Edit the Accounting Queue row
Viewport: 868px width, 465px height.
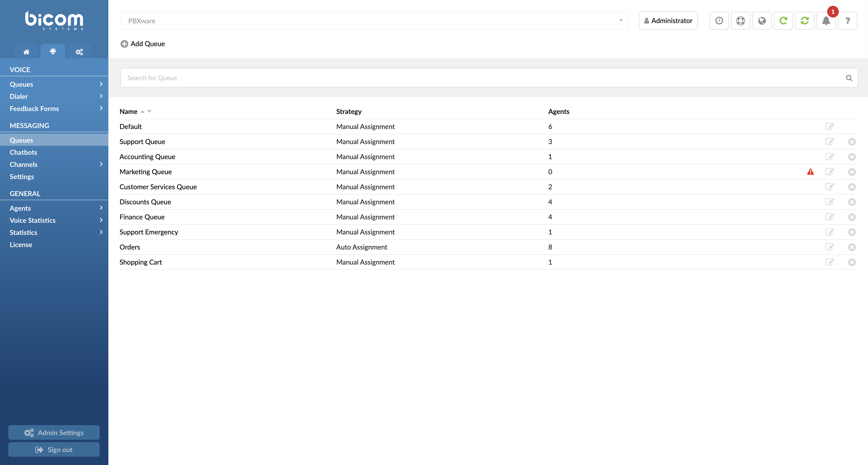[x=830, y=156]
